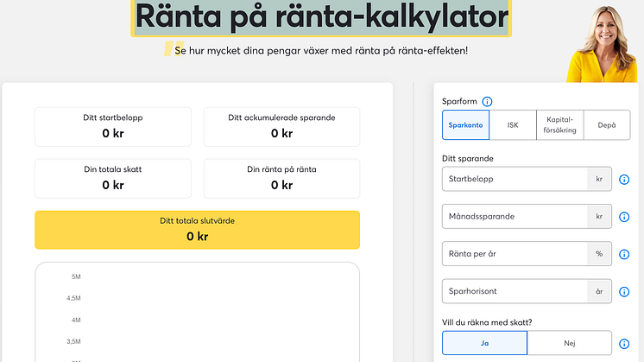Click the Ränta på ränta-kalkylator heading

coord(321,17)
